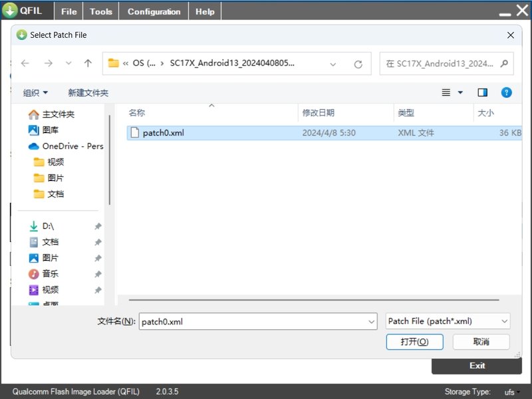
Task: Click the QFIL green download logo icon
Action: [x=10, y=10]
